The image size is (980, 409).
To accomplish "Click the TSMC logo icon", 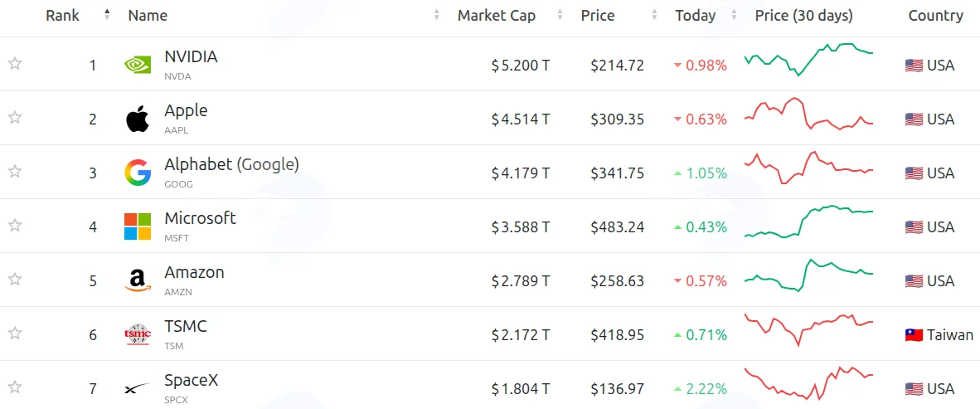I will pos(138,334).
